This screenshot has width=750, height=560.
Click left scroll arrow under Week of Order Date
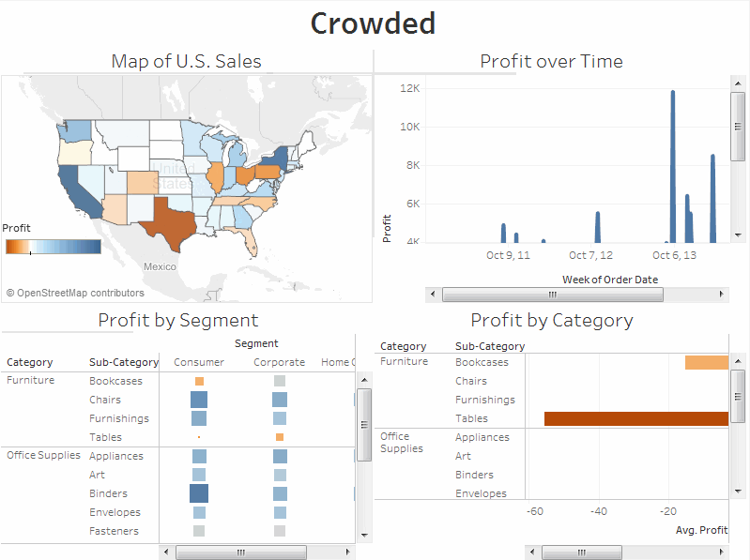pyautogui.click(x=433, y=295)
